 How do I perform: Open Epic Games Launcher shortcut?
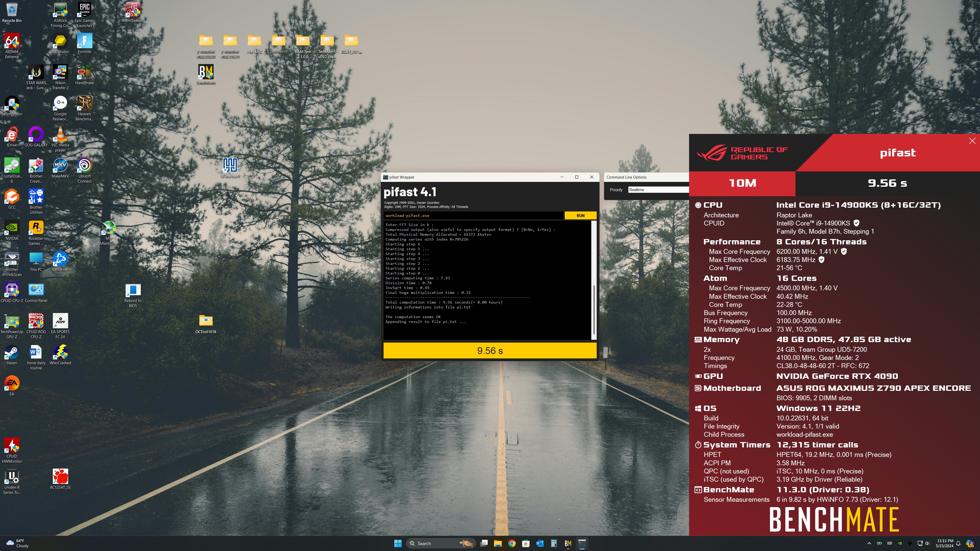[84, 15]
